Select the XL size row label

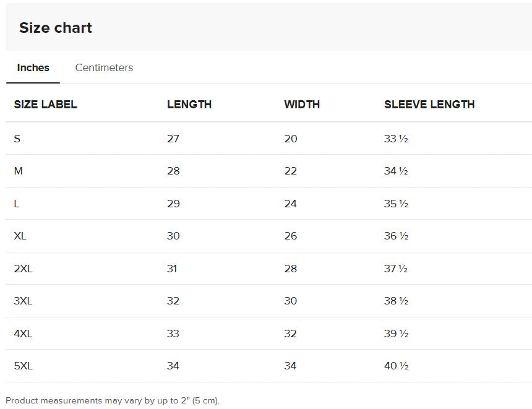(20, 236)
